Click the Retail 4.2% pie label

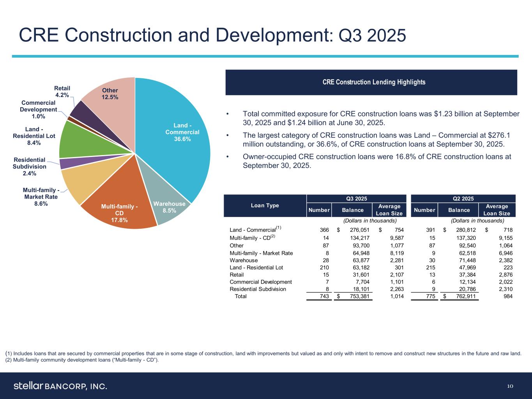62,92
